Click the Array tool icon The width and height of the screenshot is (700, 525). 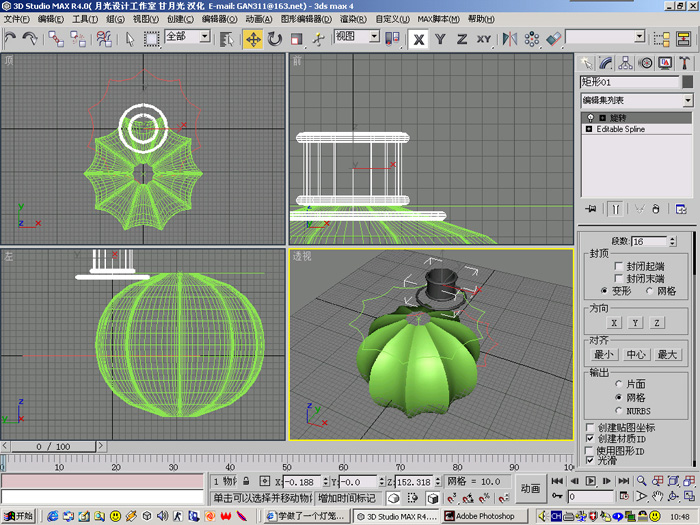[x=531, y=39]
